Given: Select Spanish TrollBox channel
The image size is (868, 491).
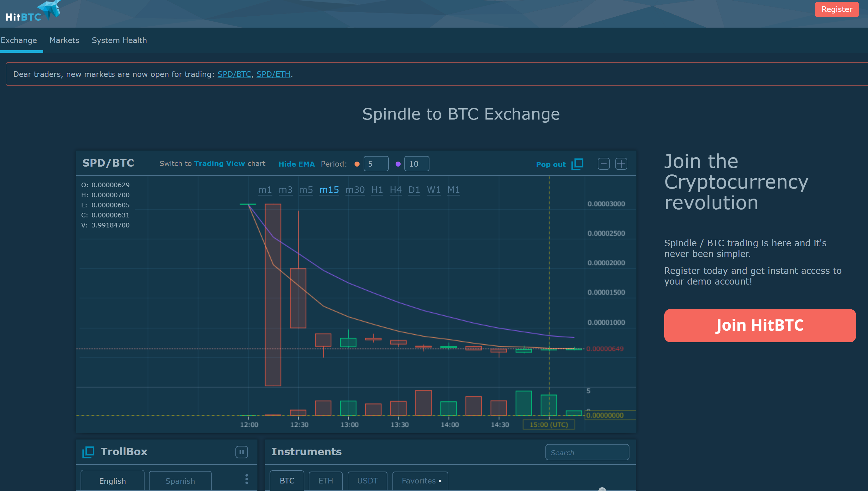Looking at the screenshot, I should [180, 481].
